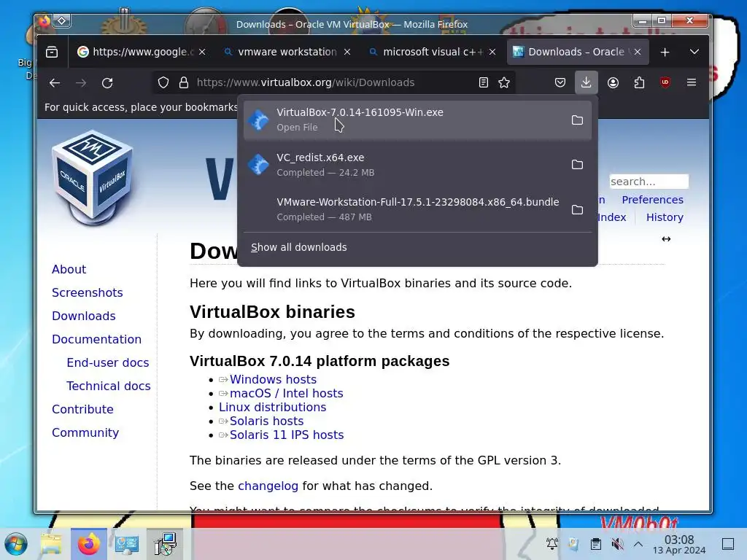Toggle reader view icon in address bar
747x560 pixels.
click(484, 83)
